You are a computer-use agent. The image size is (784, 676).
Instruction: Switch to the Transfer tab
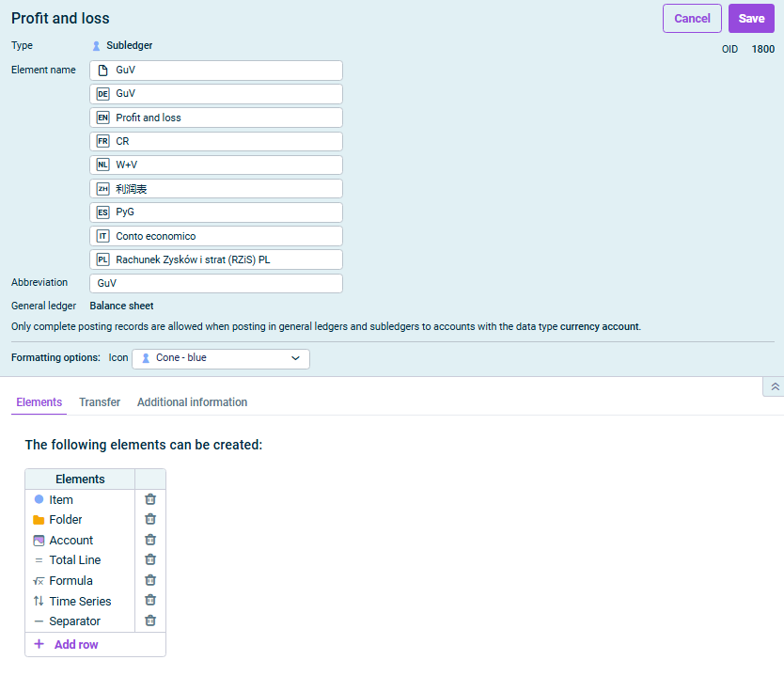[x=100, y=402]
